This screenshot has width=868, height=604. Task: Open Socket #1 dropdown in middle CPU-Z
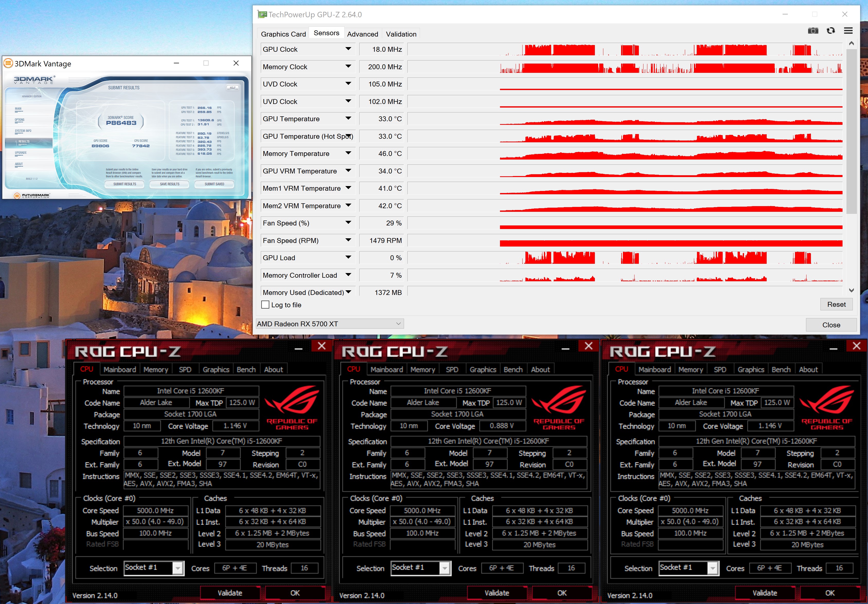click(x=445, y=568)
